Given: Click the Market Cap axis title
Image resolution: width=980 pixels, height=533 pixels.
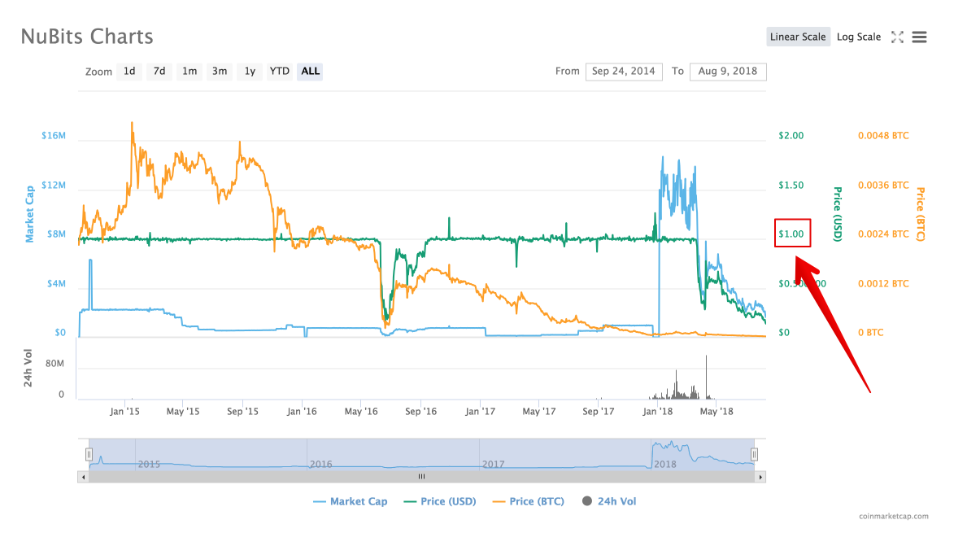Looking at the screenshot, I should click(30, 215).
